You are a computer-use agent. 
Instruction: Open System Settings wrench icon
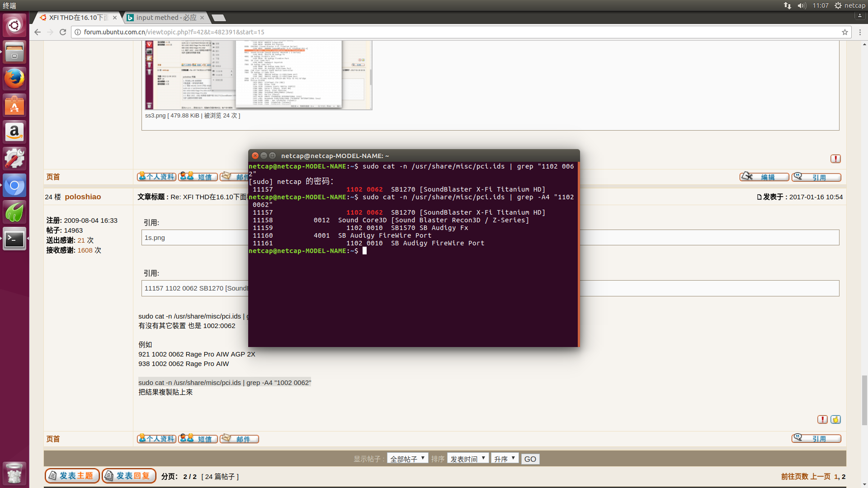coord(14,159)
